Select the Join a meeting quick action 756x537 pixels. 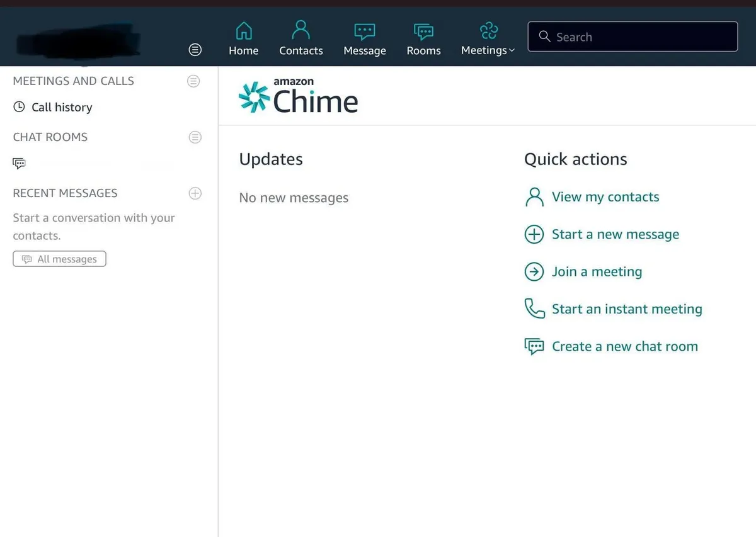coord(596,272)
